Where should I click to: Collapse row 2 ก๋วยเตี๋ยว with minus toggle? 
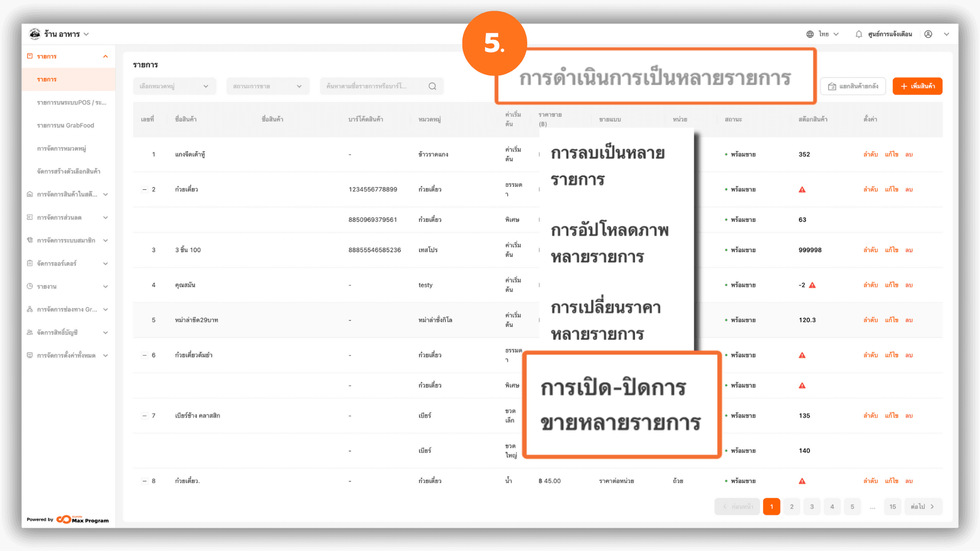(144, 190)
